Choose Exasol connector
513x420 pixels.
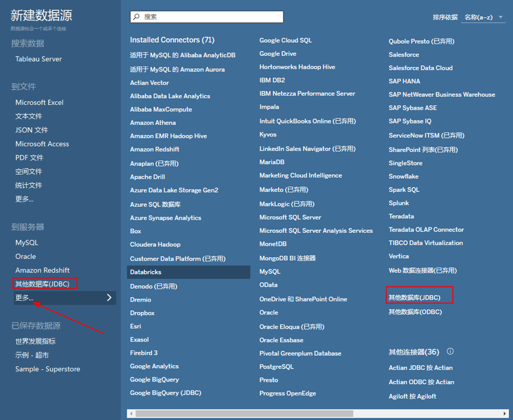click(139, 340)
